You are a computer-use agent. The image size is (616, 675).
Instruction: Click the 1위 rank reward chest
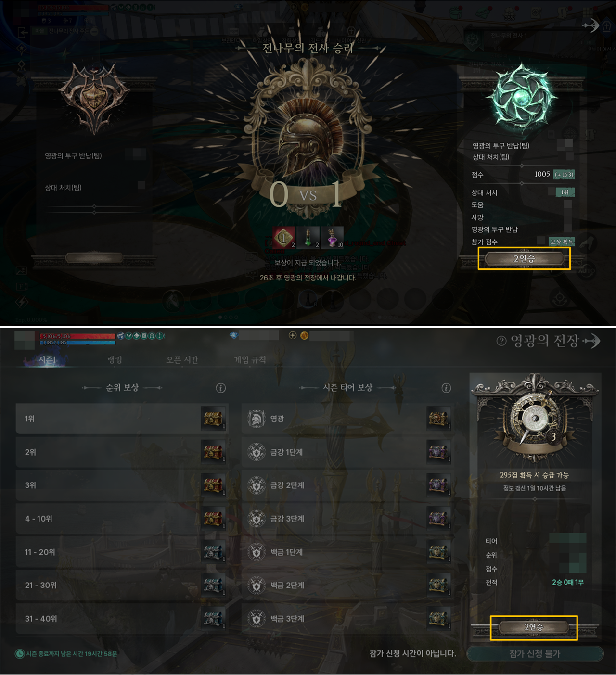(x=213, y=419)
